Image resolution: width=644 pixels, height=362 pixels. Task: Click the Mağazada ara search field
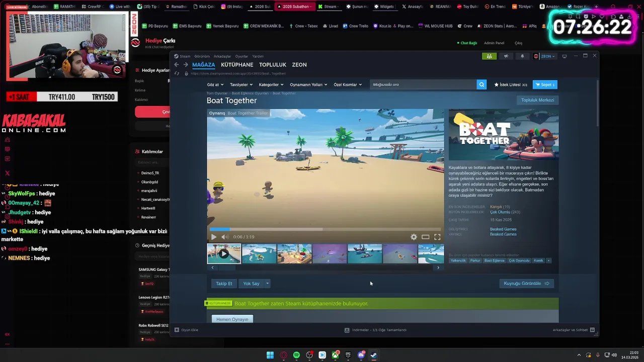click(x=423, y=84)
